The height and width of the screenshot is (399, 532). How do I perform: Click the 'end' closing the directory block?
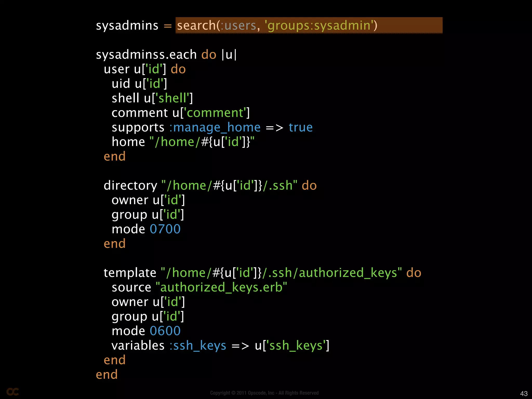click(115, 244)
